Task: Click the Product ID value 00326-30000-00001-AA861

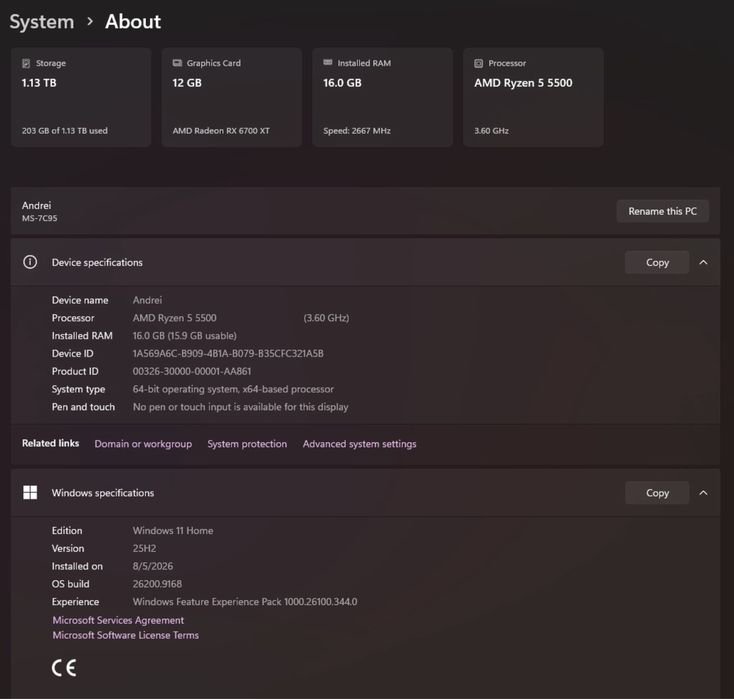Action: point(192,371)
